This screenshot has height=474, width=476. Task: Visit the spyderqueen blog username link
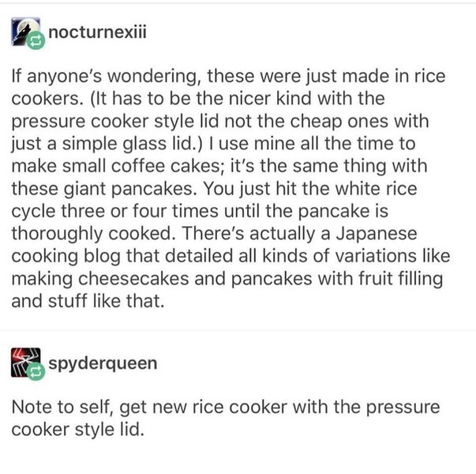point(103,363)
